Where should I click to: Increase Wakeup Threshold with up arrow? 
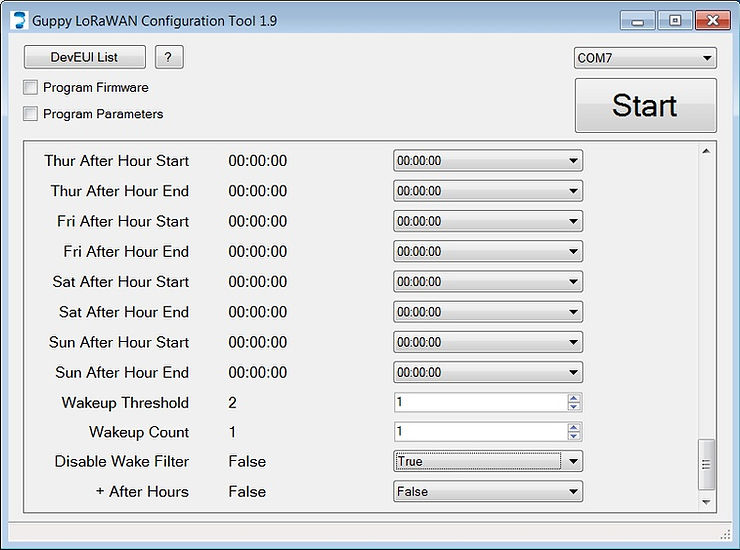click(x=573, y=398)
